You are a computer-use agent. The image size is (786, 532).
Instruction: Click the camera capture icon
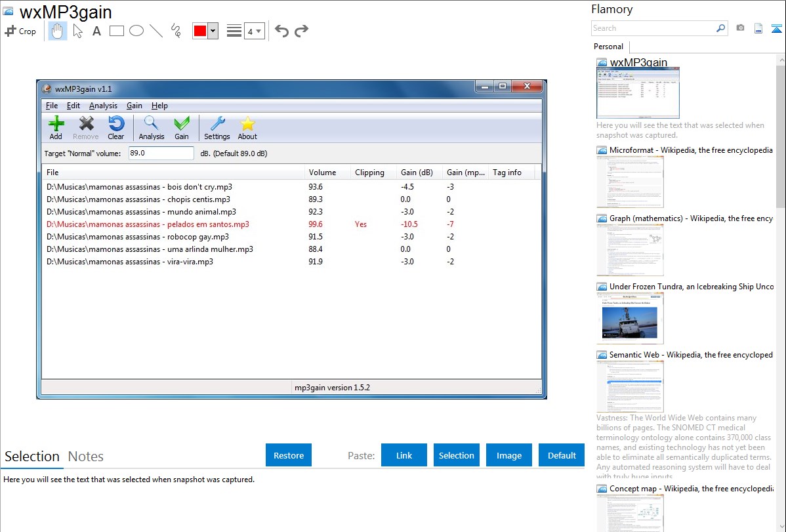[x=740, y=28]
